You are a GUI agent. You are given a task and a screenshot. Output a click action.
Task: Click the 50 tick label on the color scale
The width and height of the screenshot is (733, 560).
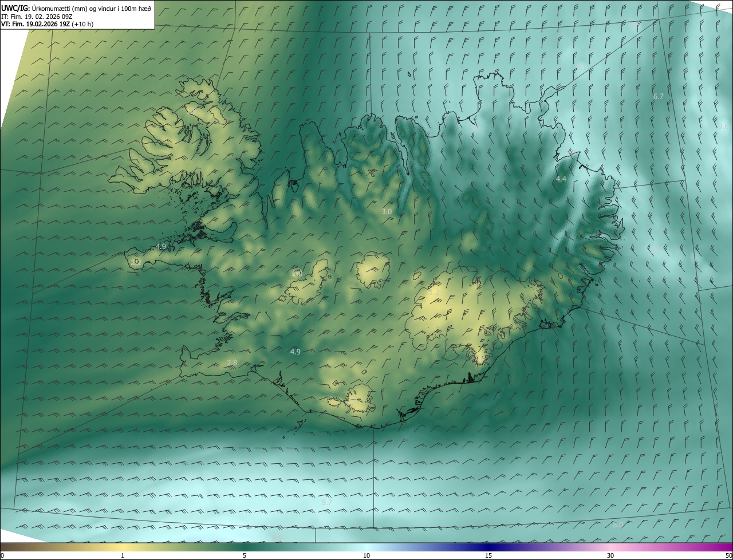728,555
